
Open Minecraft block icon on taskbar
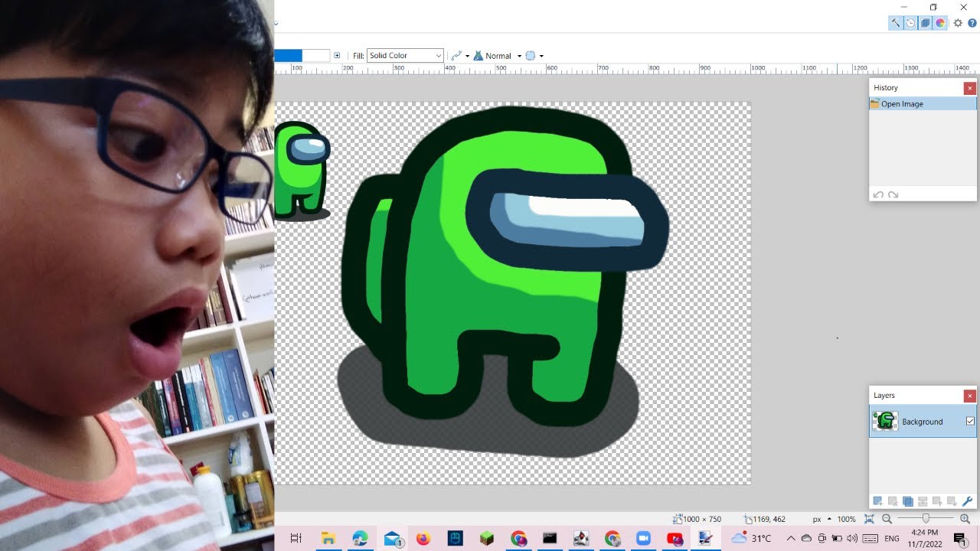click(487, 539)
